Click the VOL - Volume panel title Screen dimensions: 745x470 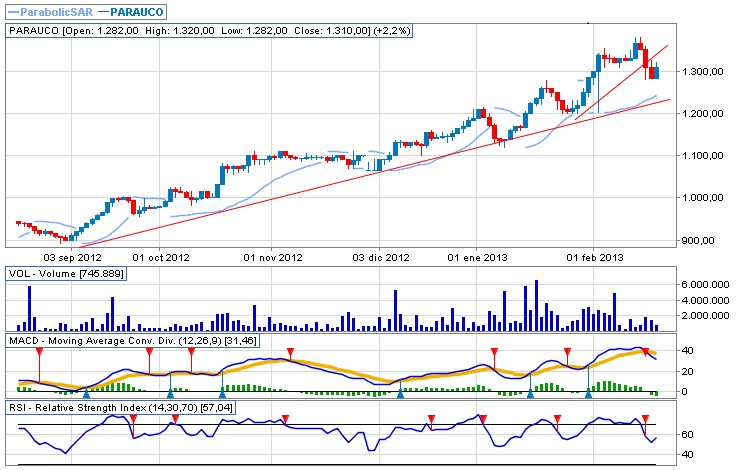66,275
